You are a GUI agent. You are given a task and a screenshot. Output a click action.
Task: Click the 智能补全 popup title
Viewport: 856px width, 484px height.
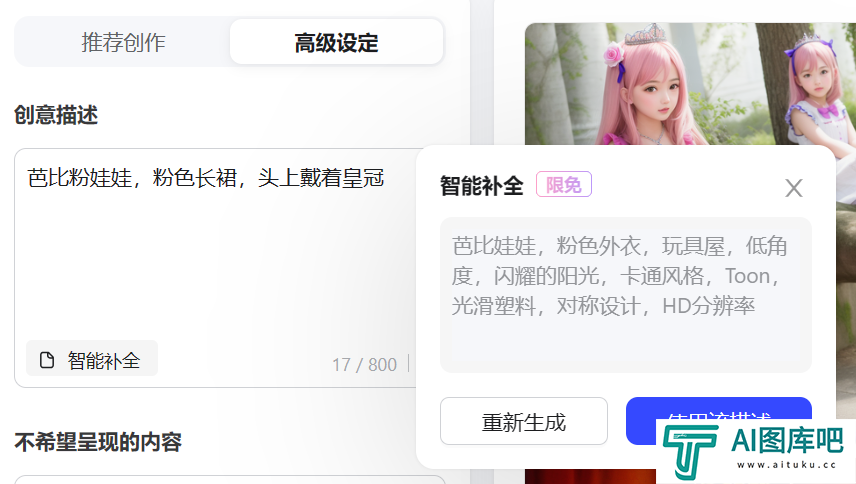point(482,186)
